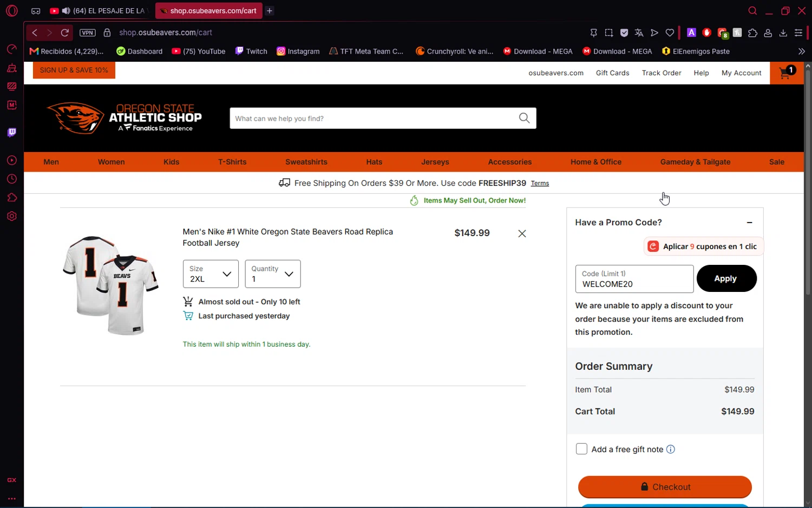Remove the jersey from cart
This screenshot has height=508, width=812.
(x=522, y=233)
